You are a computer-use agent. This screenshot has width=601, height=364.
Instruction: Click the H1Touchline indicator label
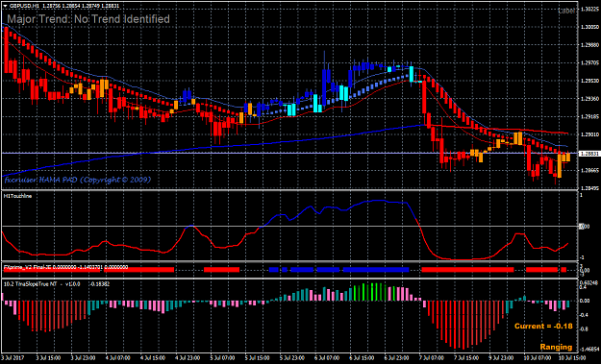pos(17,196)
